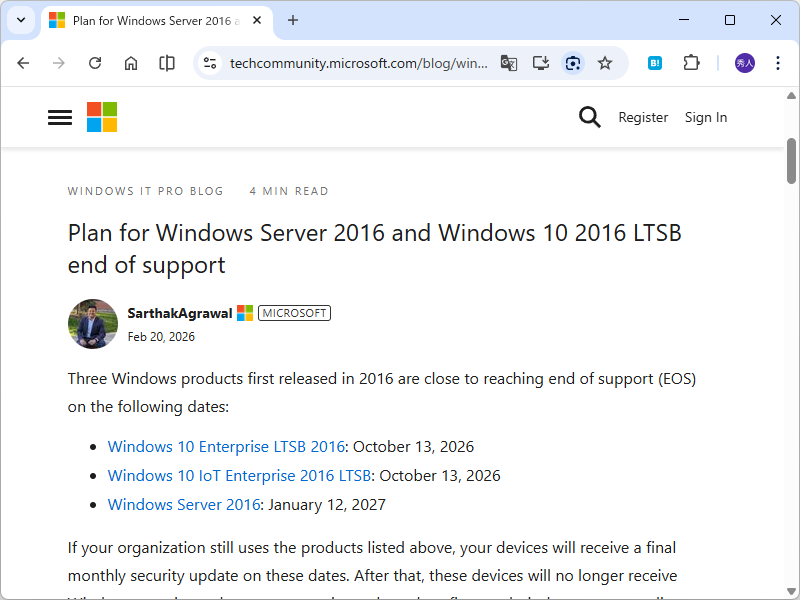This screenshot has height=600, width=800.
Task: Click SarthakAgrawal's author profile photo
Action: 93,324
